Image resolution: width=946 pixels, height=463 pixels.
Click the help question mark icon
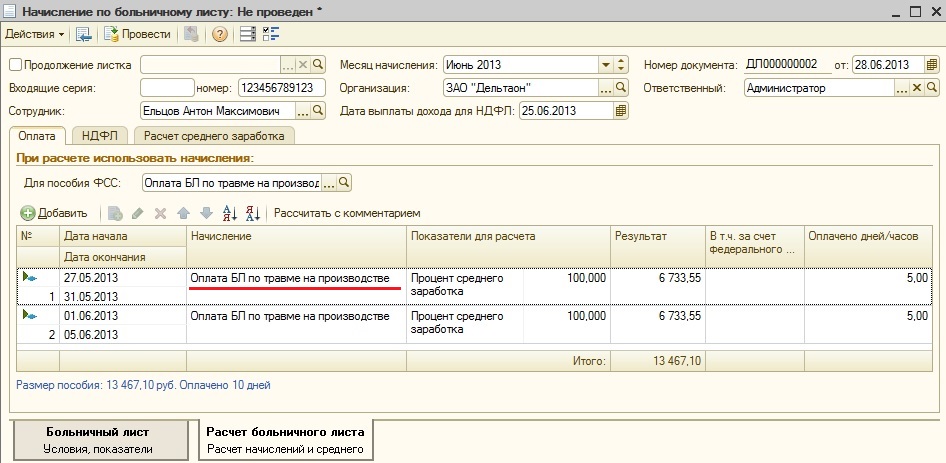coord(219,34)
